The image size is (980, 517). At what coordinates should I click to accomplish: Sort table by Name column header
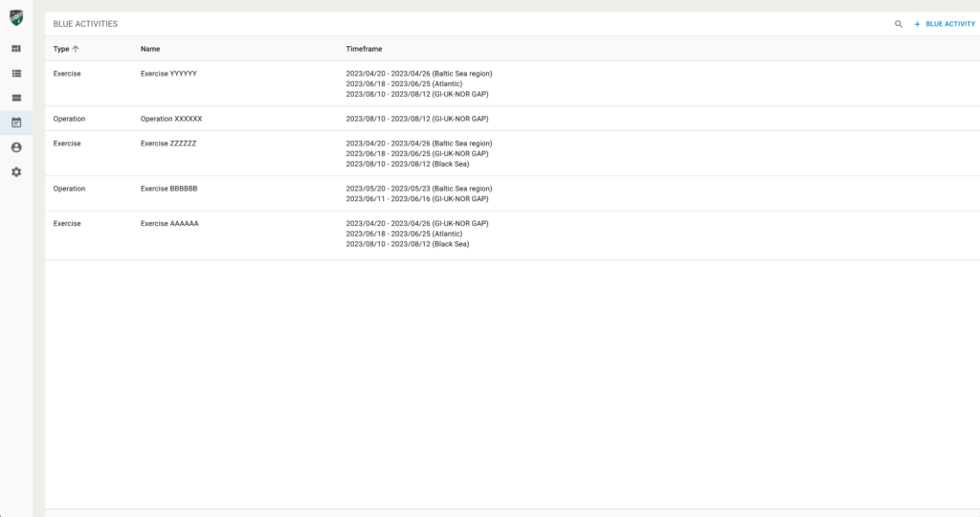click(x=149, y=49)
